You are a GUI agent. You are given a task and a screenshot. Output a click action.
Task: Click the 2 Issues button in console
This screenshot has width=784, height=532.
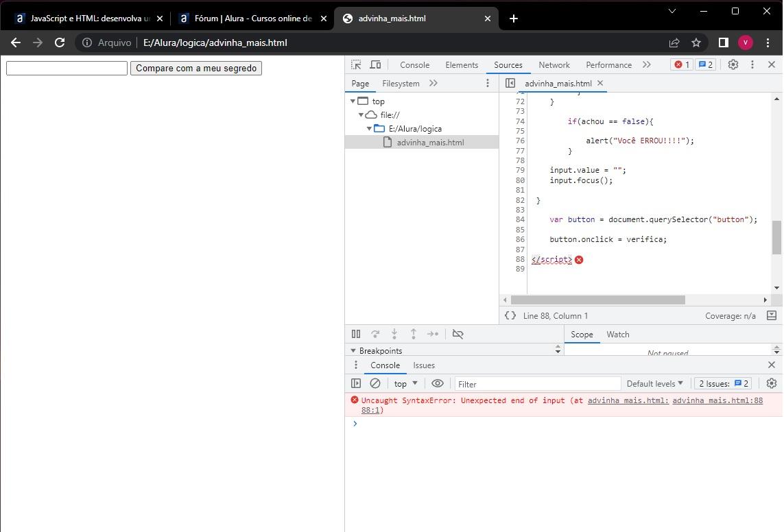click(x=723, y=384)
